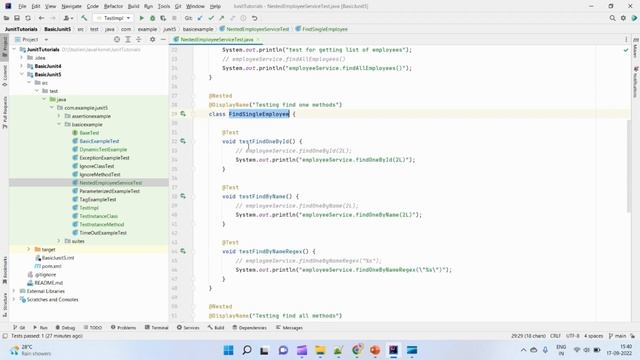Click the CRLF line separator indicator
This screenshot has height=360, width=640.
pyautogui.click(x=555, y=336)
